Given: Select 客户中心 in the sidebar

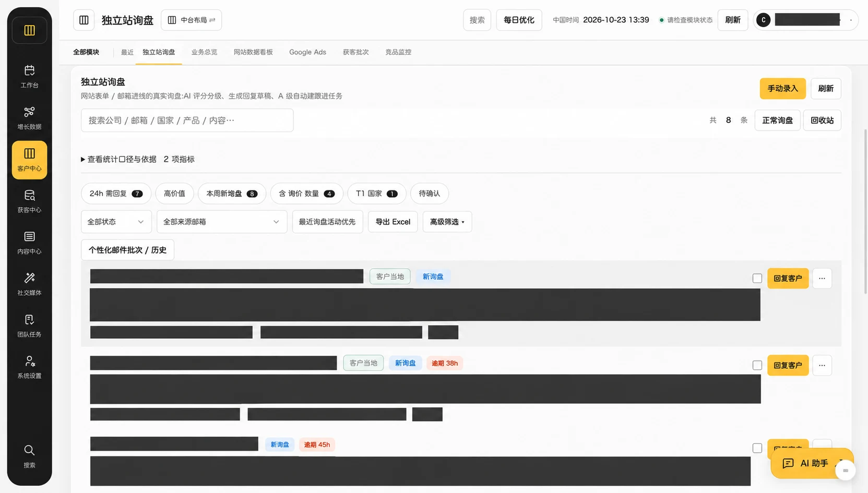Looking at the screenshot, I should pyautogui.click(x=29, y=160).
